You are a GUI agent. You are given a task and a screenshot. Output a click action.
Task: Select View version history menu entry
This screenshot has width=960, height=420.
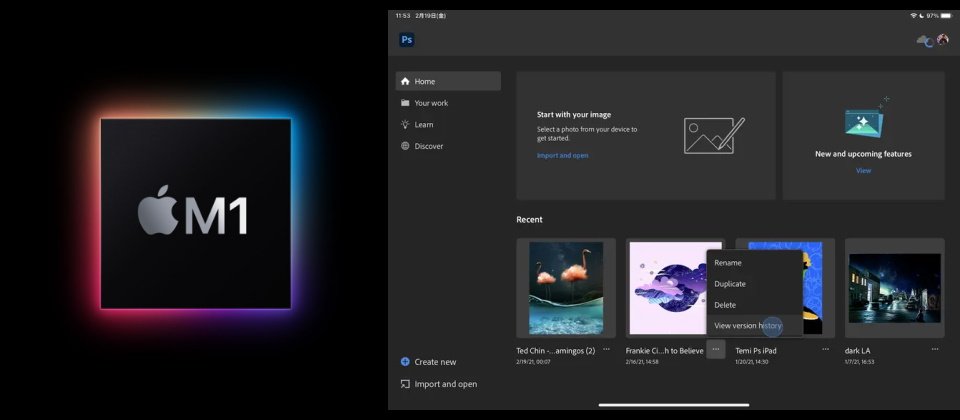[754, 326]
